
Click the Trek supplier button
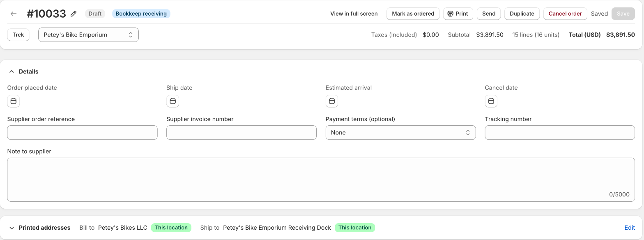[x=18, y=35]
